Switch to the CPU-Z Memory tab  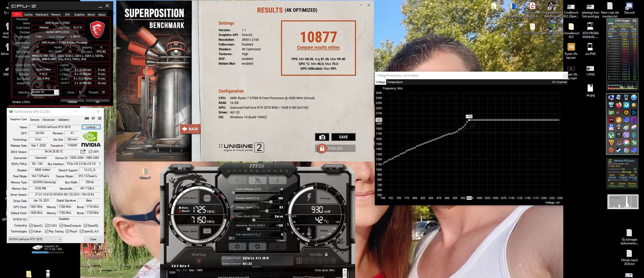click(x=56, y=14)
